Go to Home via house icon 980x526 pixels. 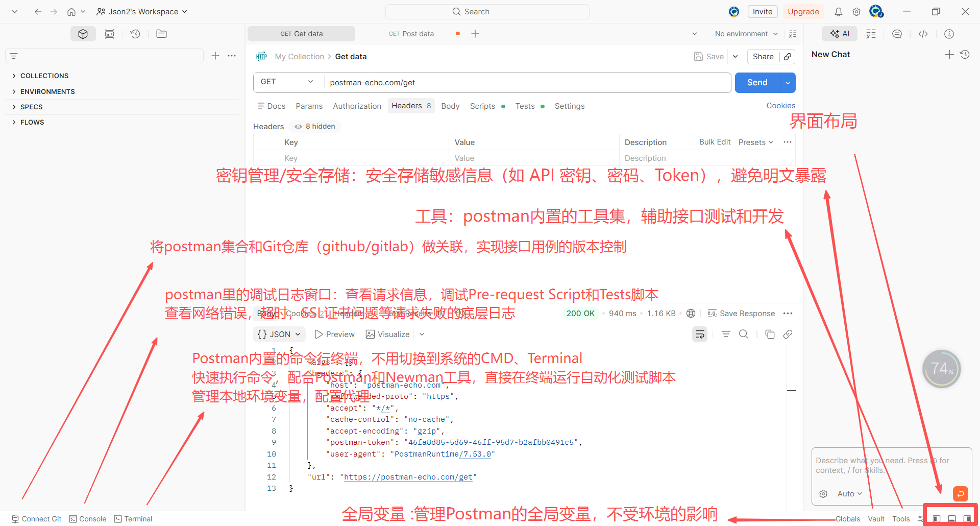click(71, 12)
